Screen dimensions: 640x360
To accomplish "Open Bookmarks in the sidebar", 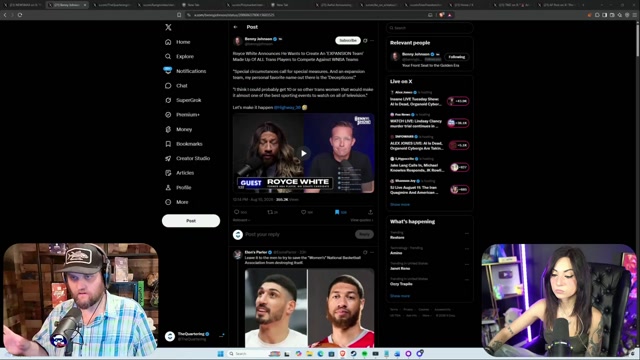I will 184,144.
